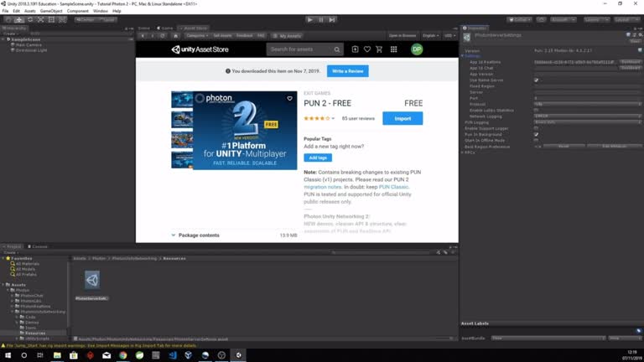Screen dimensions: 644x362
Task: Toggle Use Name Server checkbox
Action: pos(536,80)
